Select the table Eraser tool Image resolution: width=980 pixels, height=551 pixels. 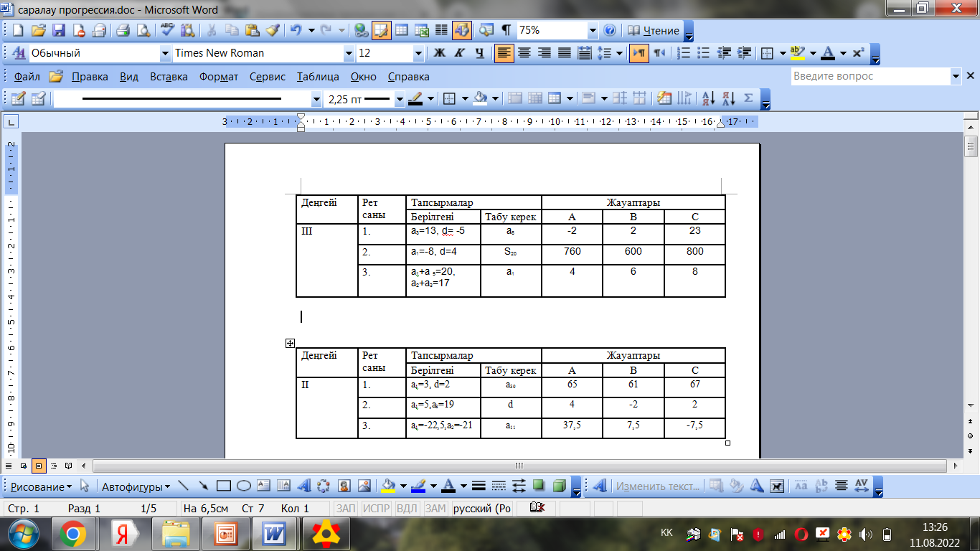[x=38, y=98]
